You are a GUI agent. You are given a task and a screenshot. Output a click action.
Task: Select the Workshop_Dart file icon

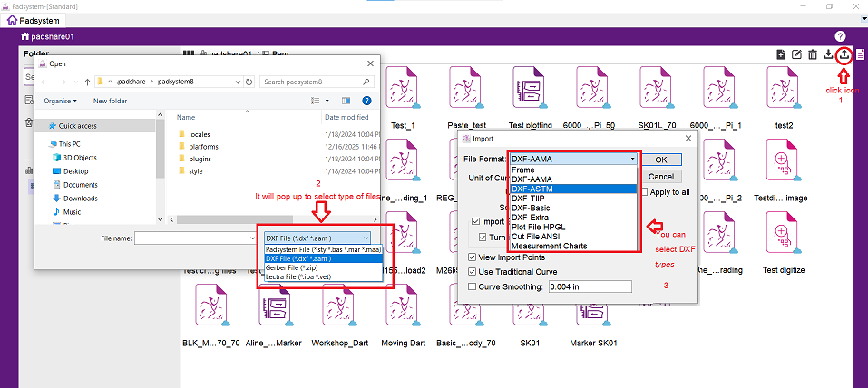pos(339,304)
